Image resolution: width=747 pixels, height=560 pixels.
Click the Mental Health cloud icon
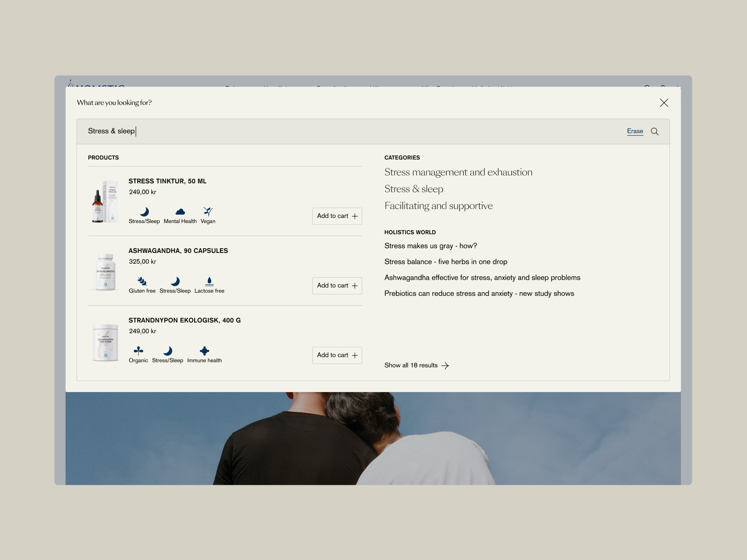tap(180, 212)
